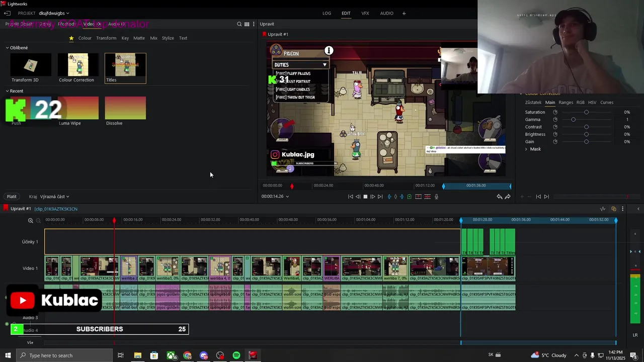Image resolution: width=644 pixels, height=362 pixels.
Task: Go to previous keyframe in effect panel
Action: tap(538, 197)
